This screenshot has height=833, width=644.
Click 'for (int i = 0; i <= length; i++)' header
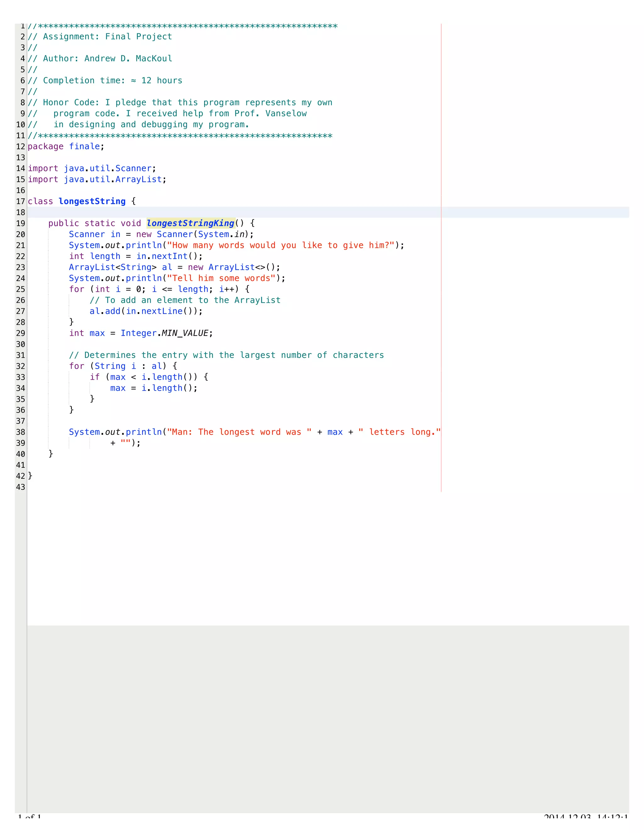pyautogui.click(x=154, y=289)
